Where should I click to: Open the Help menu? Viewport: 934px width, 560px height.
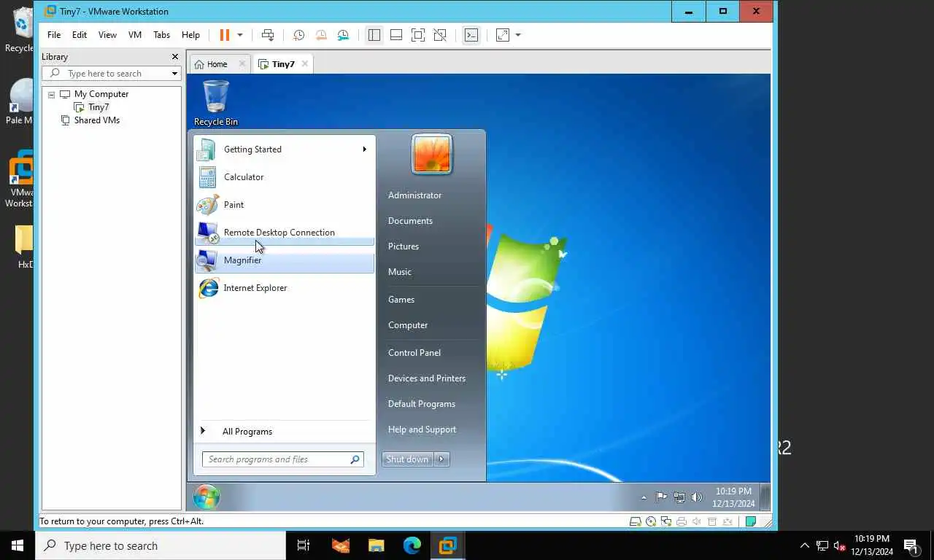pyautogui.click(x=190, y=35)
